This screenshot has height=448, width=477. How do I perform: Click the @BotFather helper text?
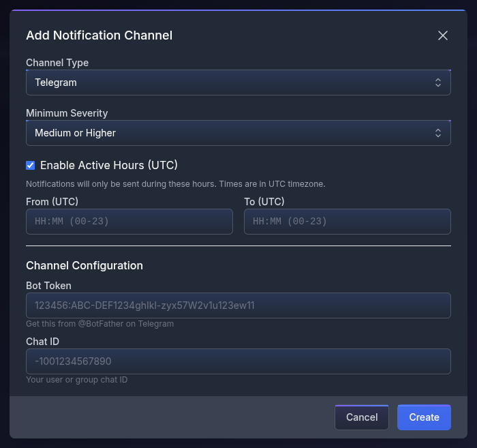[x=99, y=324]
